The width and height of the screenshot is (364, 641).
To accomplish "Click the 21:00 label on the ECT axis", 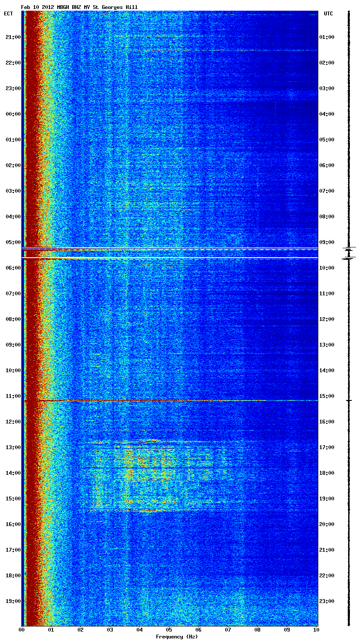I will pos(13,37).
